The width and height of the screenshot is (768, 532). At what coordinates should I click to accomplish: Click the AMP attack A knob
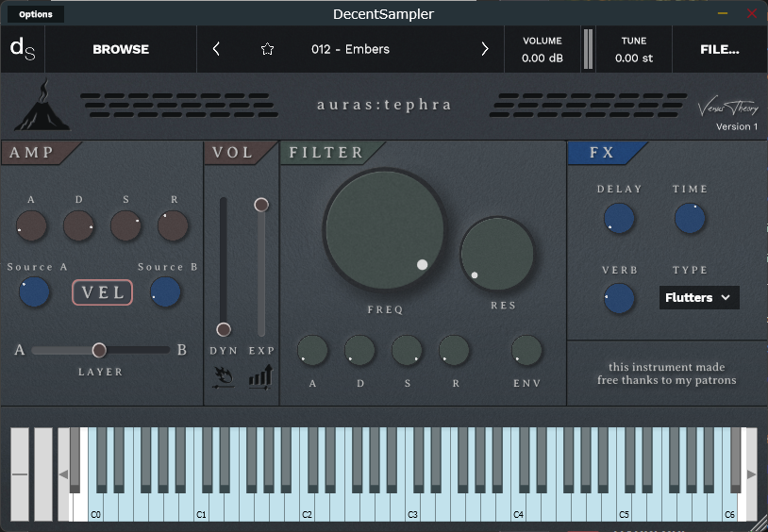31,225
